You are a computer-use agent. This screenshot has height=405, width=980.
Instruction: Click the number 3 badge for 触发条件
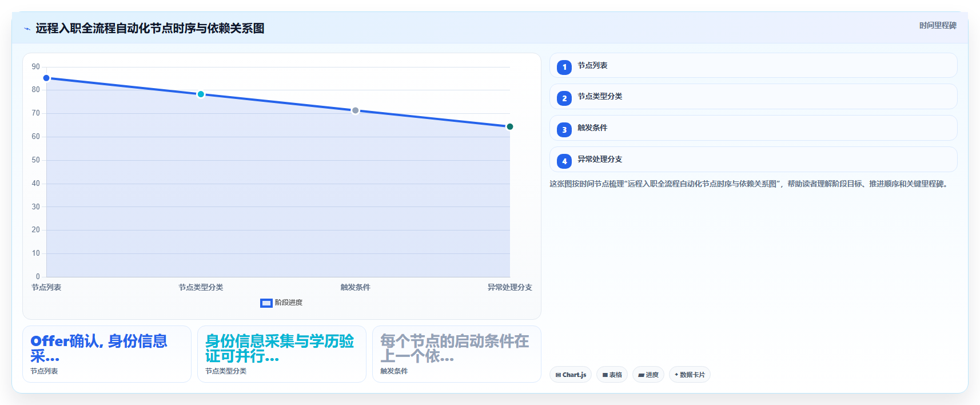[564, 130]
